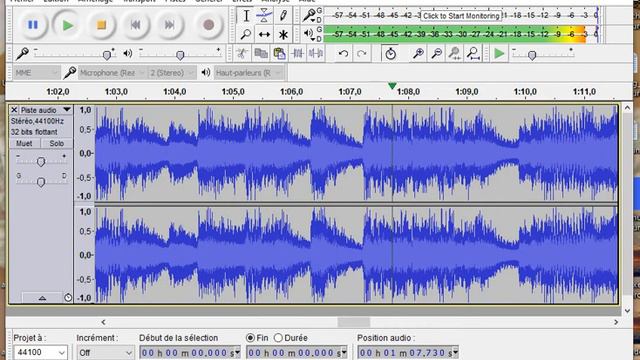
Task: Click the upper waveform channel
Action: (356, 153)
